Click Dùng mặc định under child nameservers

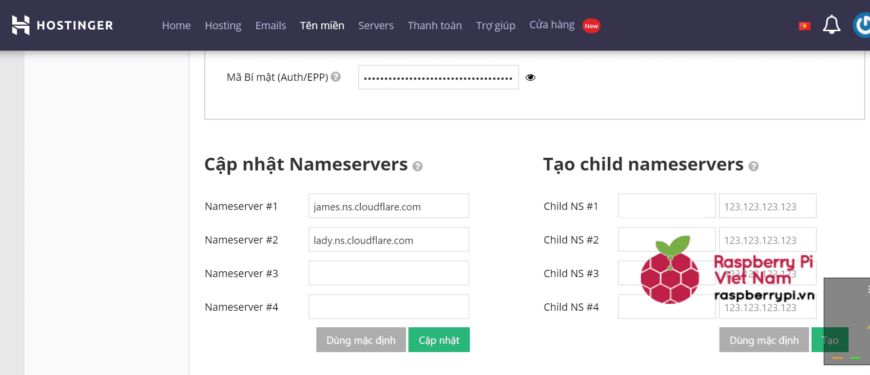(x=764, y=340)
